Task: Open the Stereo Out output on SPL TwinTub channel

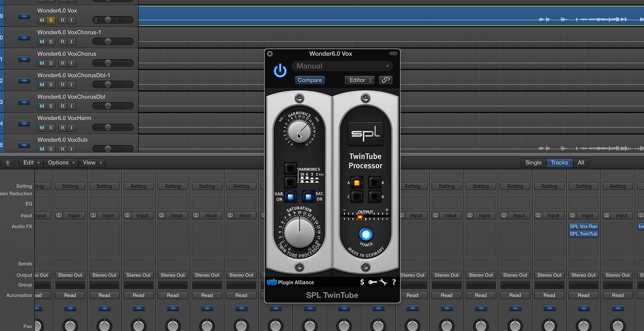Action: 583,275
